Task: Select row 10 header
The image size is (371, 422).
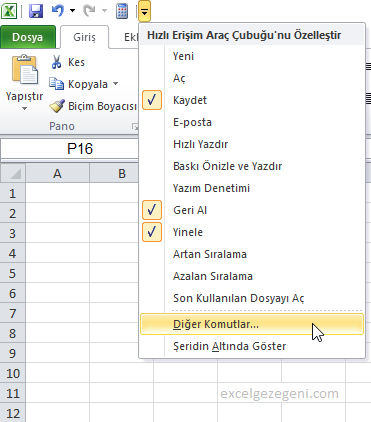Action: (13, 373)
